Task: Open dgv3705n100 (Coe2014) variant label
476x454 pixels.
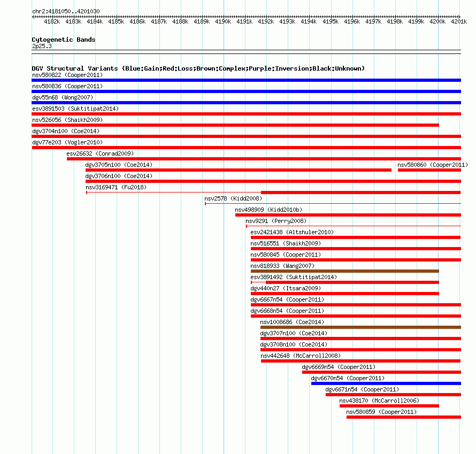Action: click(119, 165)
